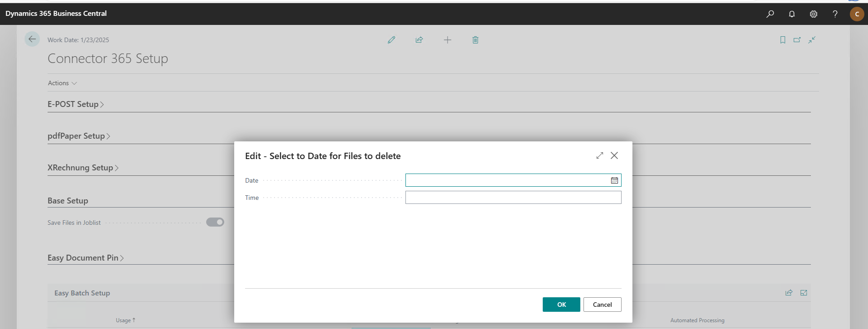Viewport: 868px width, 329px height.
Task: Click into the Time input field
Action: click(513, 198)
